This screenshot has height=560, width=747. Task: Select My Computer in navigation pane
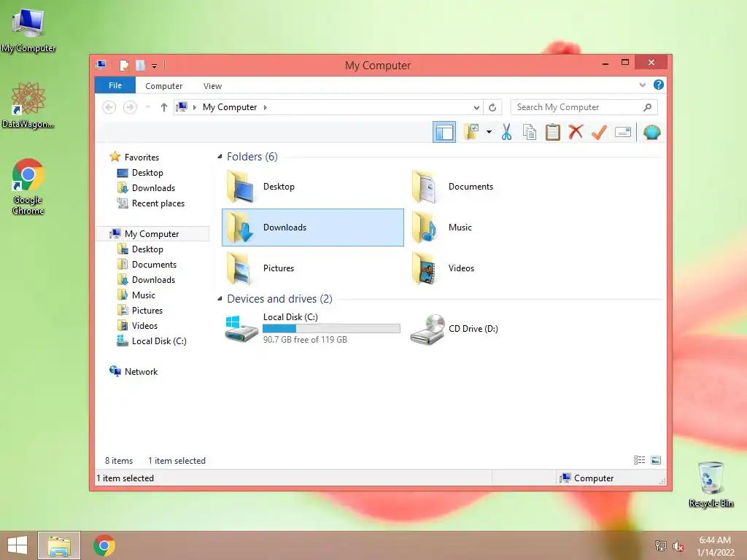(152, 234)
